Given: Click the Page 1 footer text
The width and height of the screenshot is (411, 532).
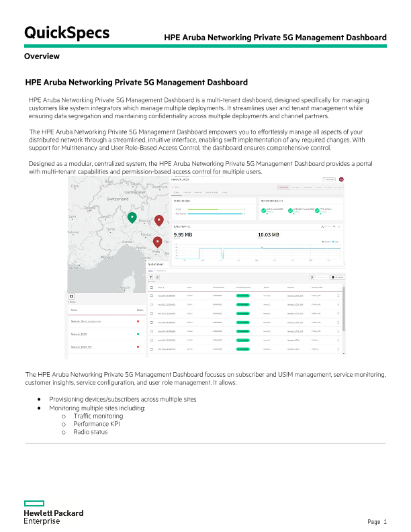Looking at the screenshot, I should click(377, 522).
